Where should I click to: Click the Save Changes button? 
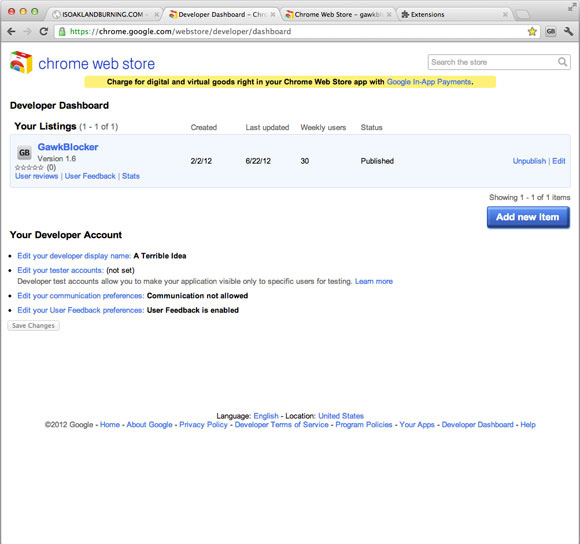(33, 325)
